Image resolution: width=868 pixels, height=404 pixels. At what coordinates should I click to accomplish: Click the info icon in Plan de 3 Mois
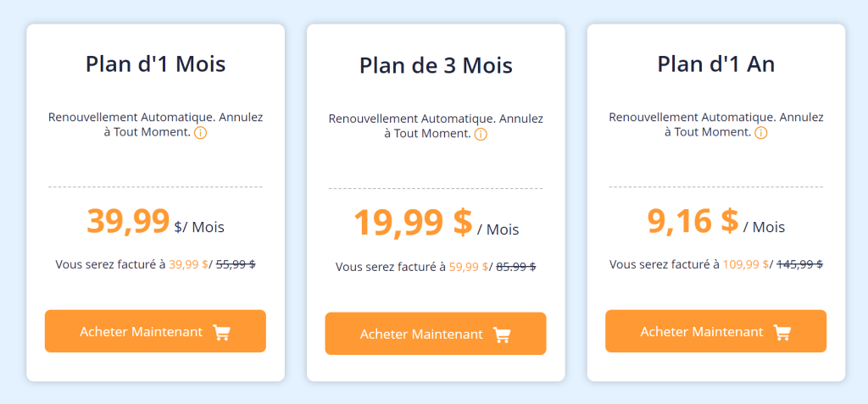pos(481,135)
